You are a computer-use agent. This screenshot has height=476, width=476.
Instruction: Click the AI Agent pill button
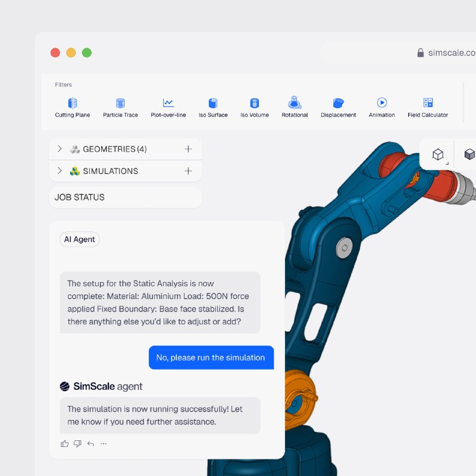tap(80, 239)
